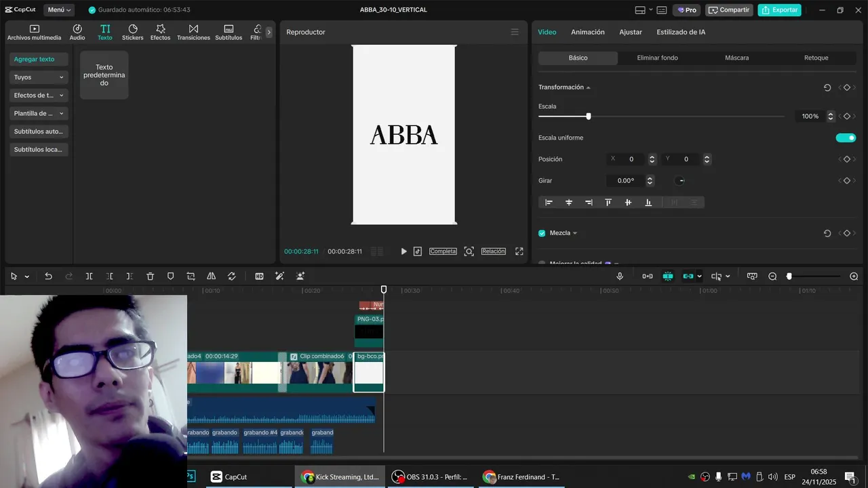This screenshot has width=868, height=488.
Task: Undo the last edit in timeline toolbar
Action: click(x=48, y=277)
